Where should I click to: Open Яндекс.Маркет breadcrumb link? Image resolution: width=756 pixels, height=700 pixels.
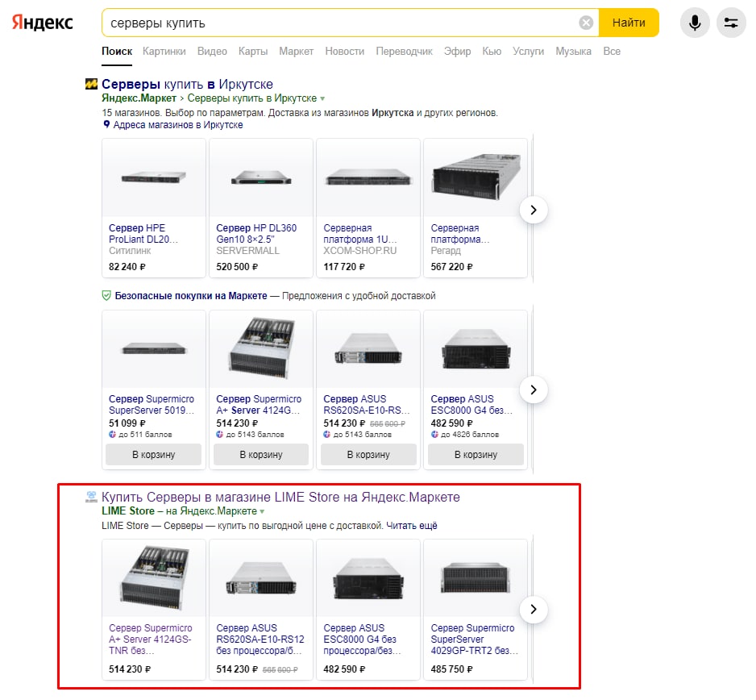pyautogui.click(x=139, y=98)
